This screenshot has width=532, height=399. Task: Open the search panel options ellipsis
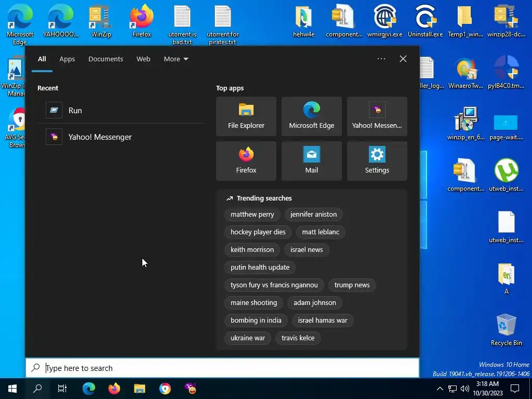381,59
